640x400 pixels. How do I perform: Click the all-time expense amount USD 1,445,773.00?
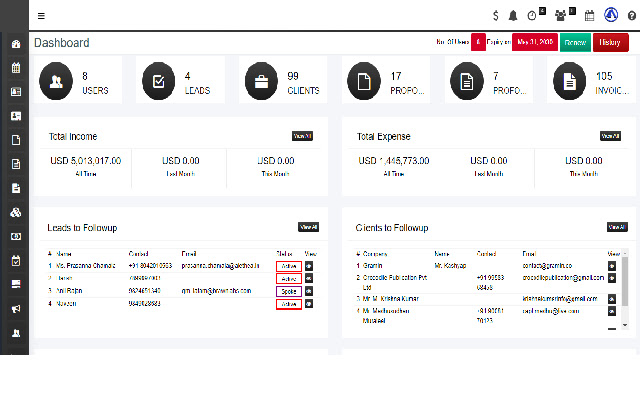coord(394,161)
